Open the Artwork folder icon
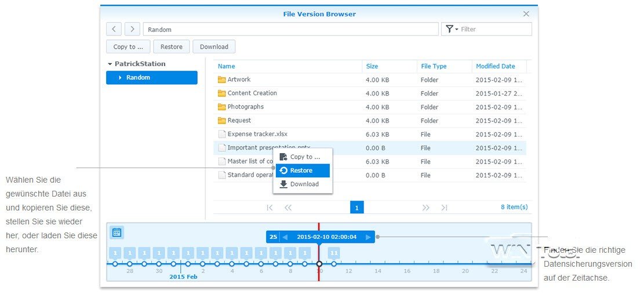 tap(222, 79)
